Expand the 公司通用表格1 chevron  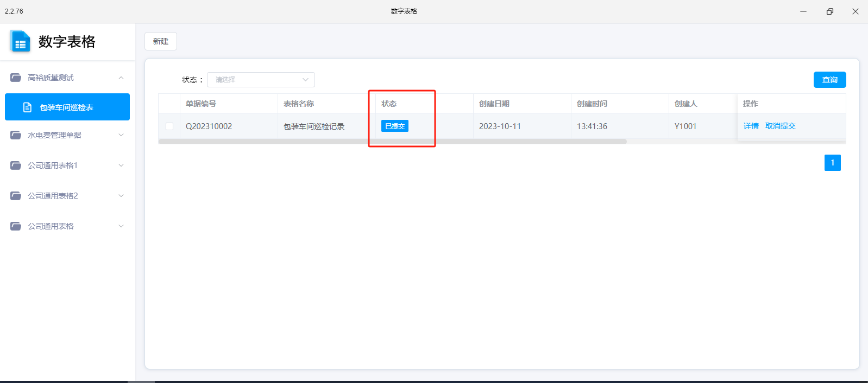pos(121,165)
